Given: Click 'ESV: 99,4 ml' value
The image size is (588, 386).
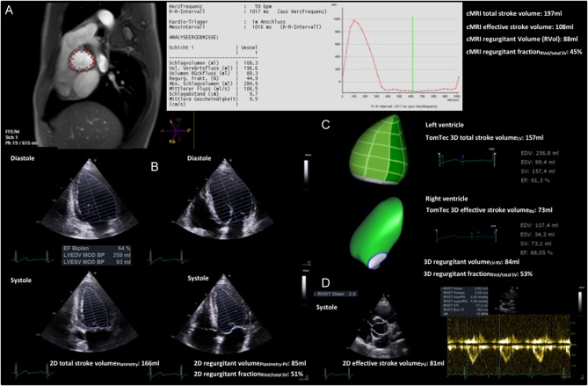Looking at the screenshot, I should tap(537, 163).
